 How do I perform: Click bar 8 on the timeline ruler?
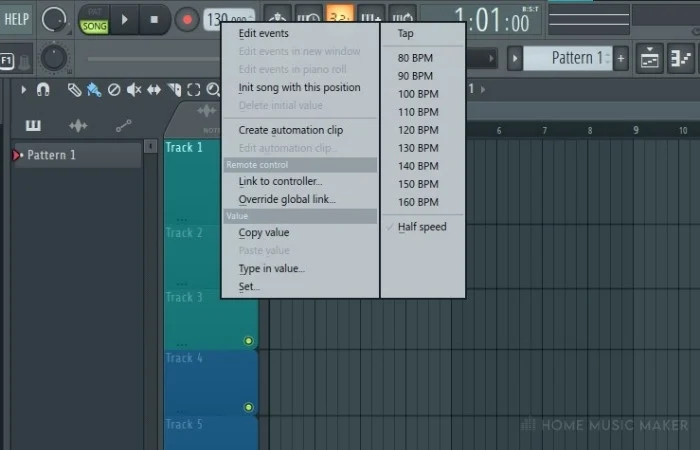(x=590, y=130)
